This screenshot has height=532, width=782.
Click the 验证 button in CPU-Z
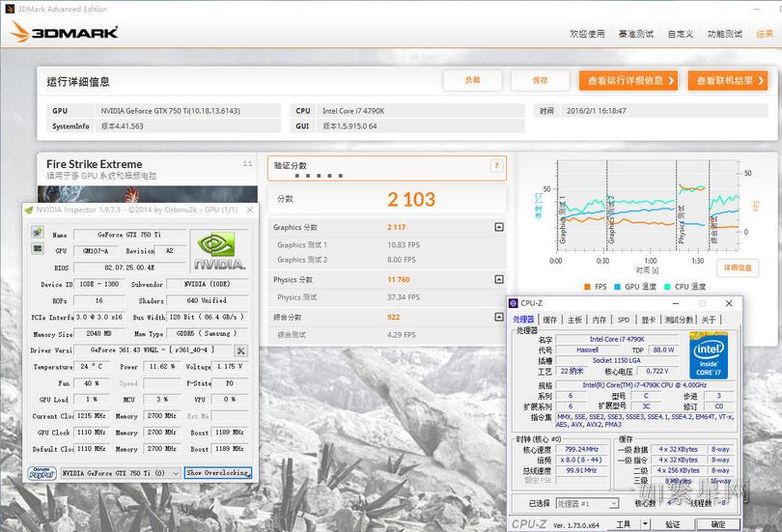pos(672,524)
